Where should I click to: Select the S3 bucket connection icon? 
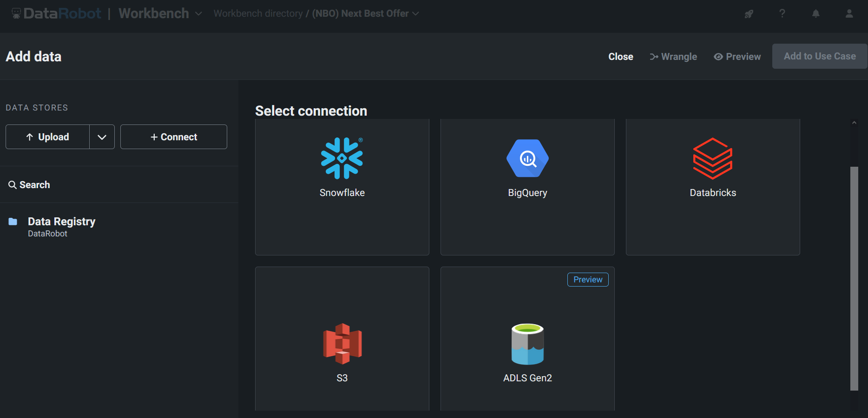coord(342,344)
